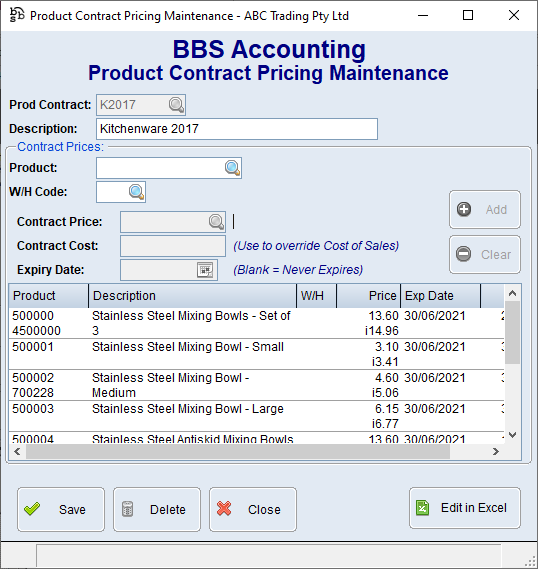Open the W/H Code search magnifier
538x569 pixels.
tap(136, 192)
